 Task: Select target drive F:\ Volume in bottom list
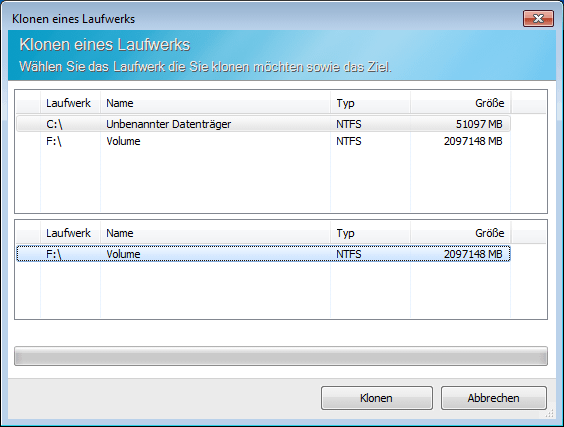263,254
